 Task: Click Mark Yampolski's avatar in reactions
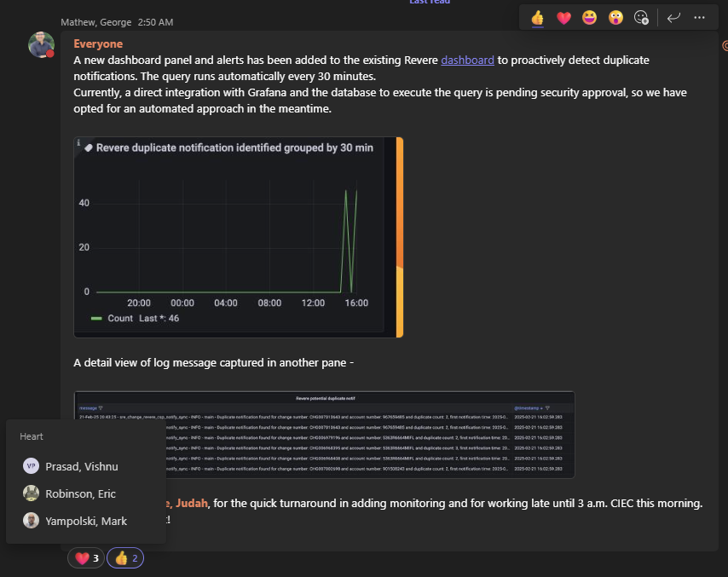[x=31, y=521]
